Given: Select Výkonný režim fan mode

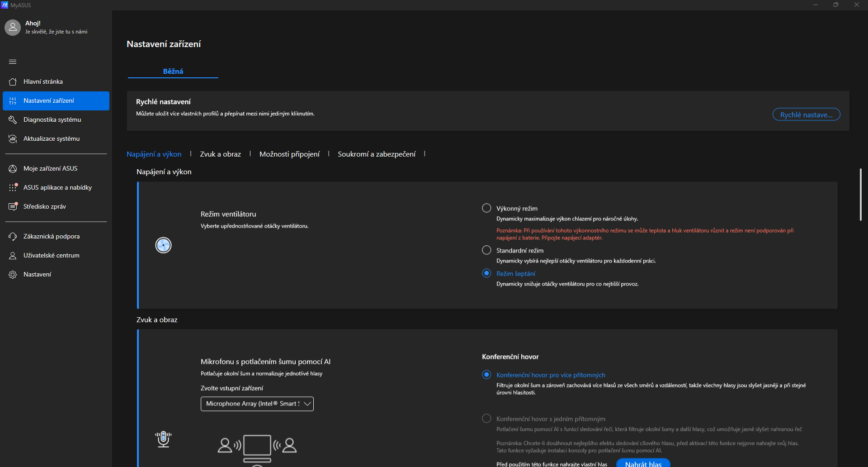Looking at the screenshot, I should pyautogui.click(x=486, y=208).
